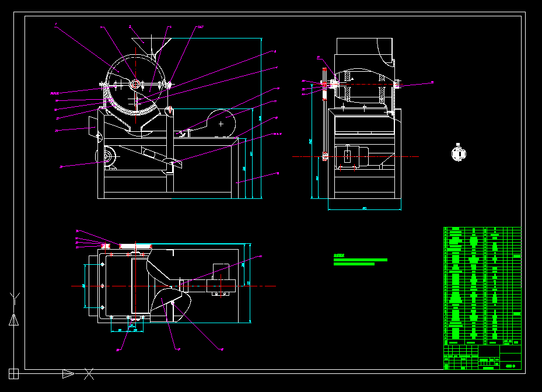
Task: Pick the vertical belt drive in the side view
Action: coord(324,114)
